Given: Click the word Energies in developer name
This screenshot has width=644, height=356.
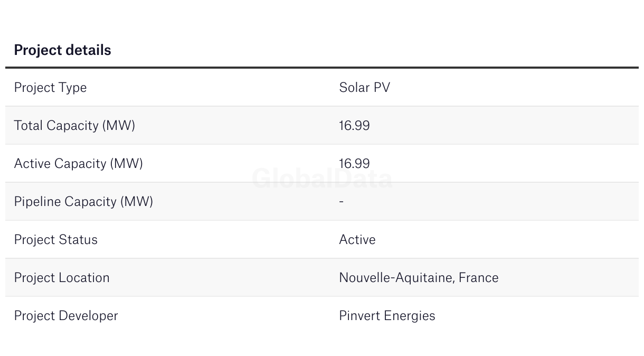Looking at the screenshot, I should [x=409, y=316].
